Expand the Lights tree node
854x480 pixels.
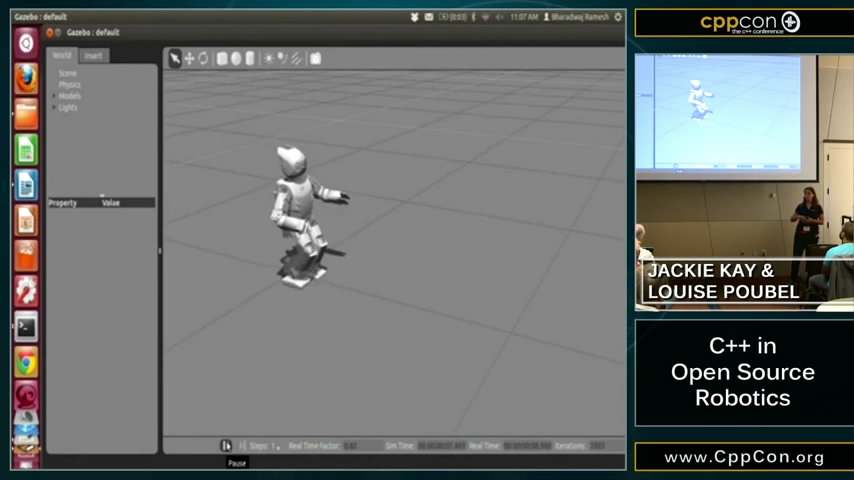tap(53, 107)
